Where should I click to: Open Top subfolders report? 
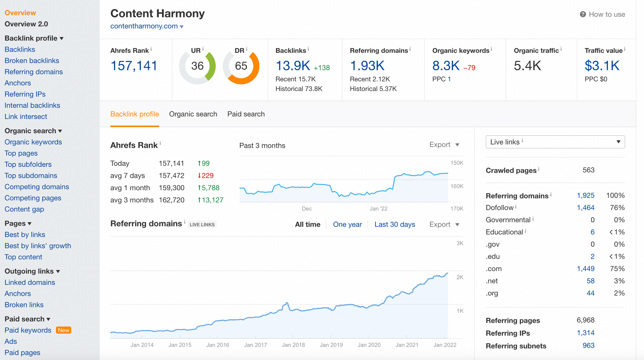point(28,165)
